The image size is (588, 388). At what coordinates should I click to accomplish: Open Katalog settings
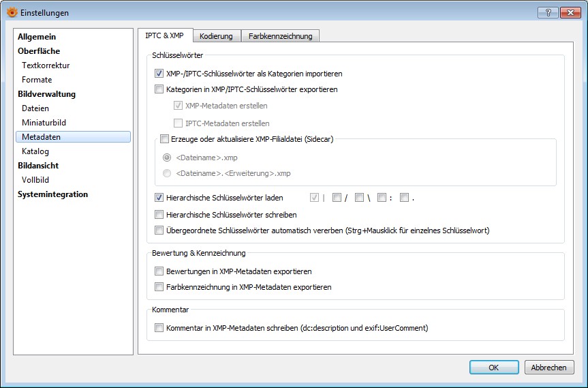(35, 151)
